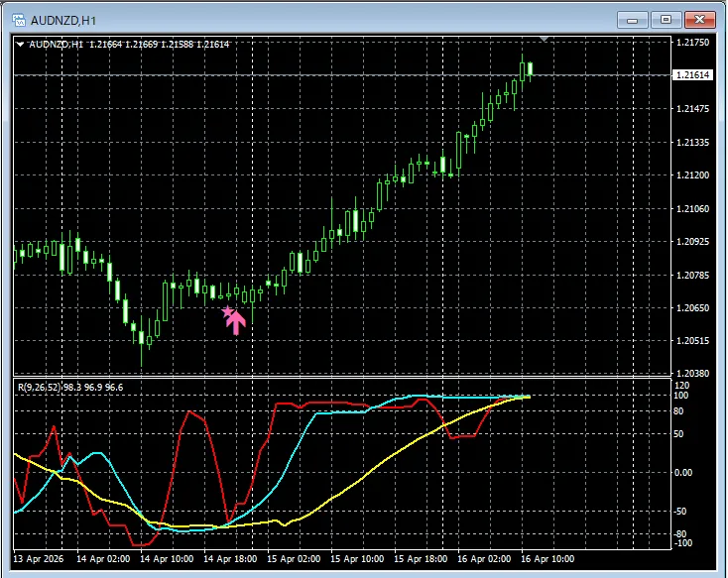Click the pink up-arrow buy signal
This screenshot has height=578, width=728.
[236, 322]
